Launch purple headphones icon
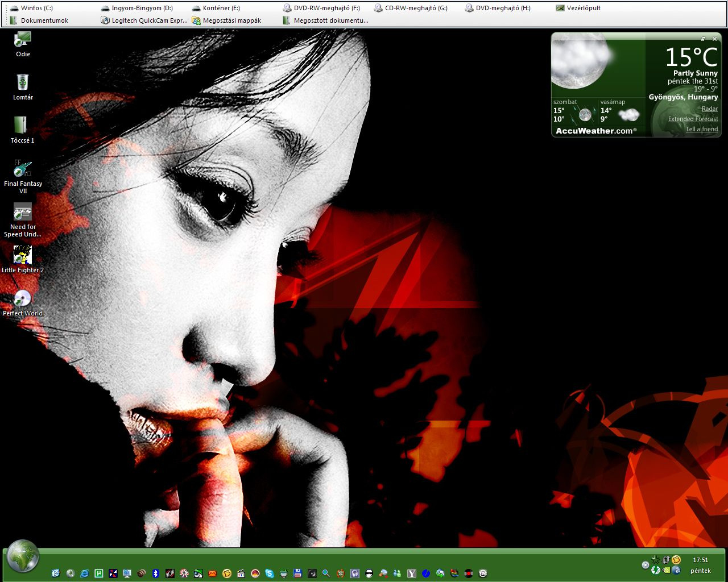 tap(355, 573)
